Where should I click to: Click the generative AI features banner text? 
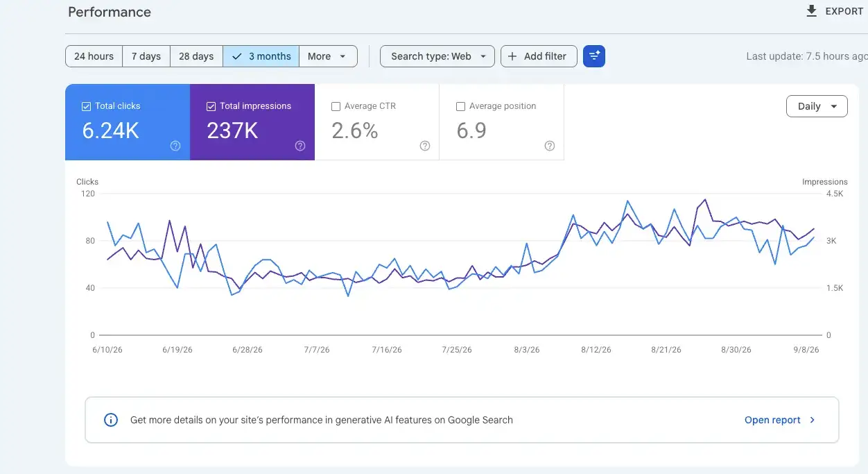(322, 420)
